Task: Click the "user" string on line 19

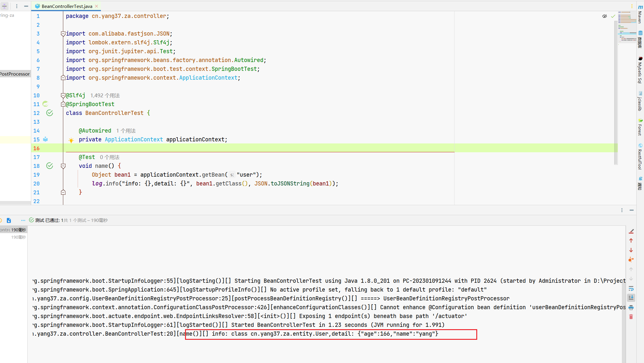Action: pos(246,175)
